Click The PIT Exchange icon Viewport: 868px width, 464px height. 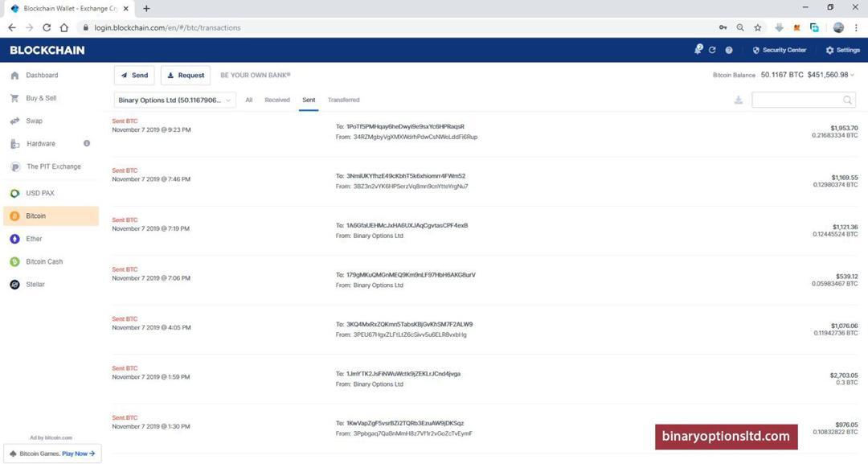click(x=15, y=166)
